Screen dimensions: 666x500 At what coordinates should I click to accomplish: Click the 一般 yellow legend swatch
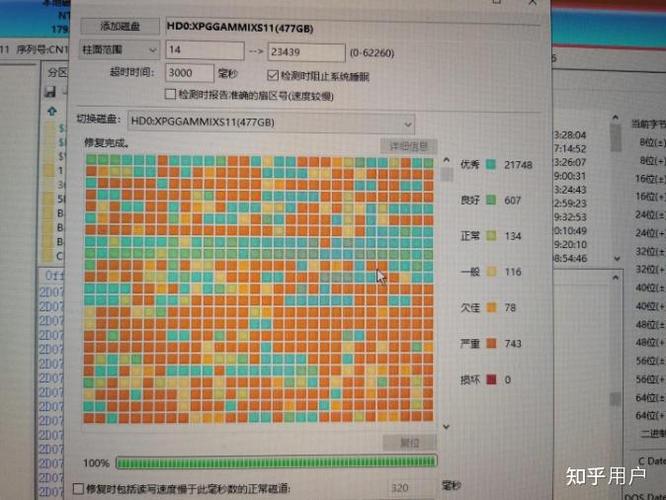pyautogui.click(x=491, y=272)
